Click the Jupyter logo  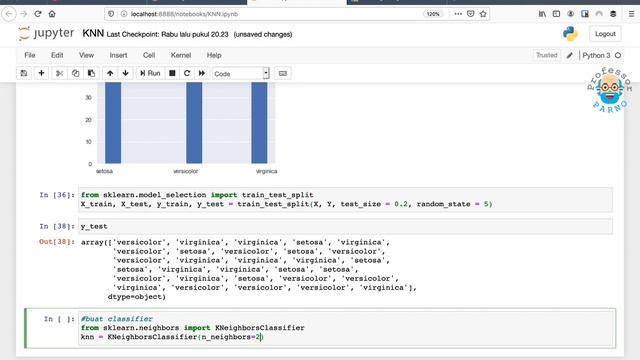[x=46, y=33]
